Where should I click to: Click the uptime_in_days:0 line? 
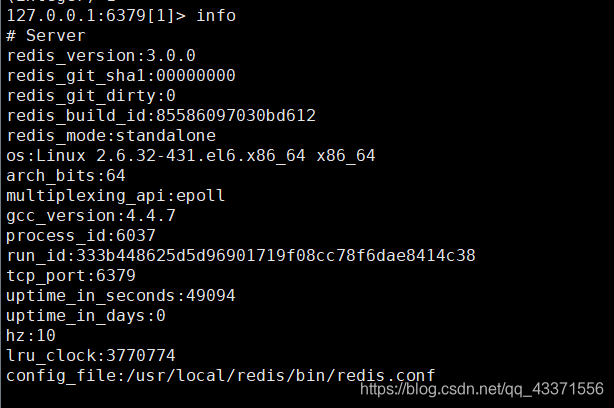coord(86,316)
